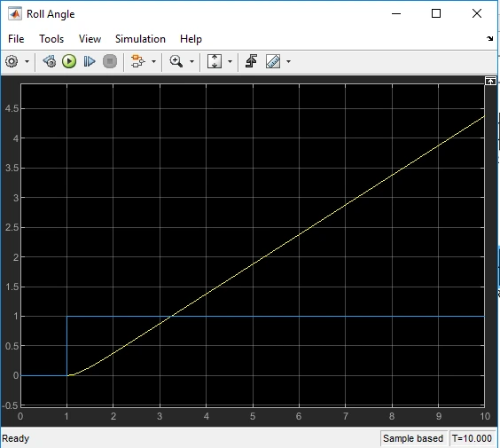Click the 10 x-axis tick label
The width and height of the screenshot is (500, 448).
click(x=485, y=416)
